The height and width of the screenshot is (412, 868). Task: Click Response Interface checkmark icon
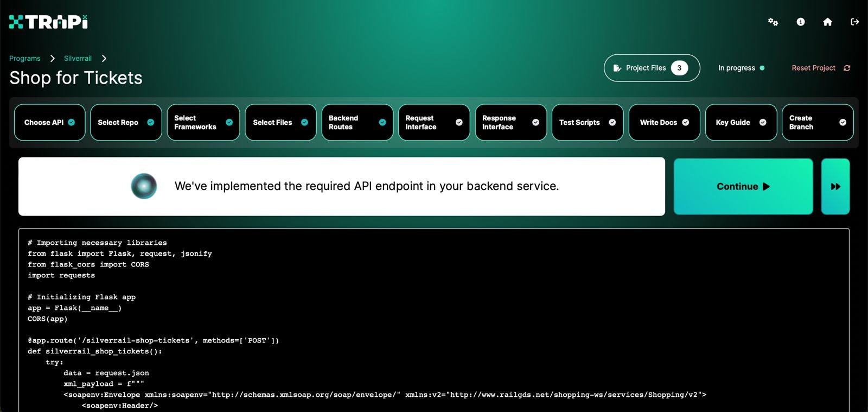pyautogui.click(x=535, y=122)
